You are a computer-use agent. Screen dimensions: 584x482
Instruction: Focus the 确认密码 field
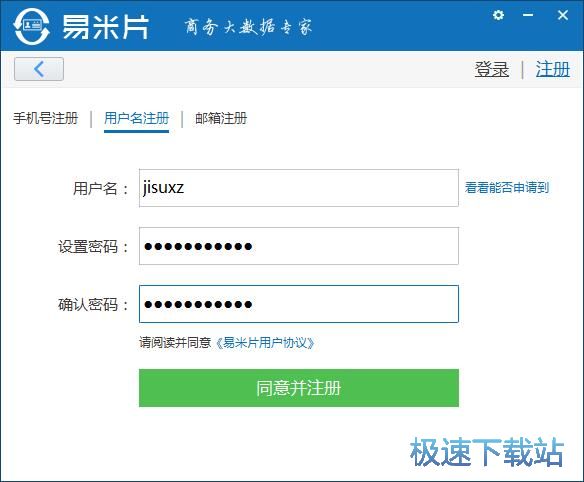click(x=299, y=304)
